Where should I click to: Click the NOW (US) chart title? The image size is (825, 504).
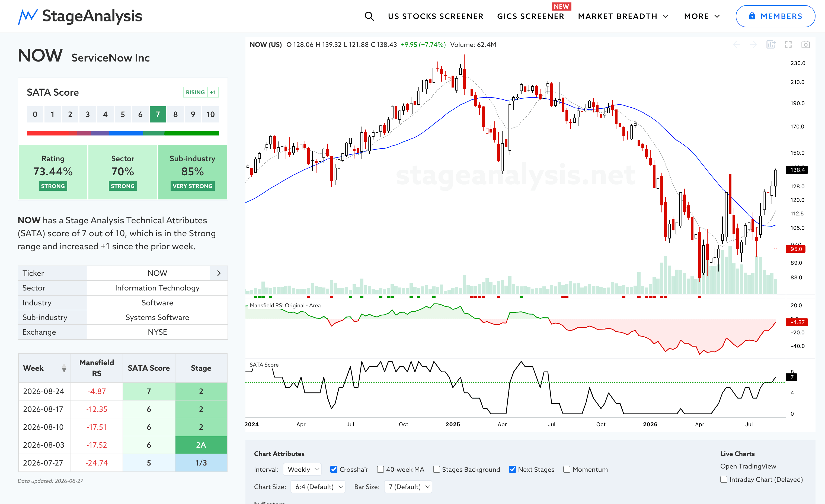coord(266,44)
